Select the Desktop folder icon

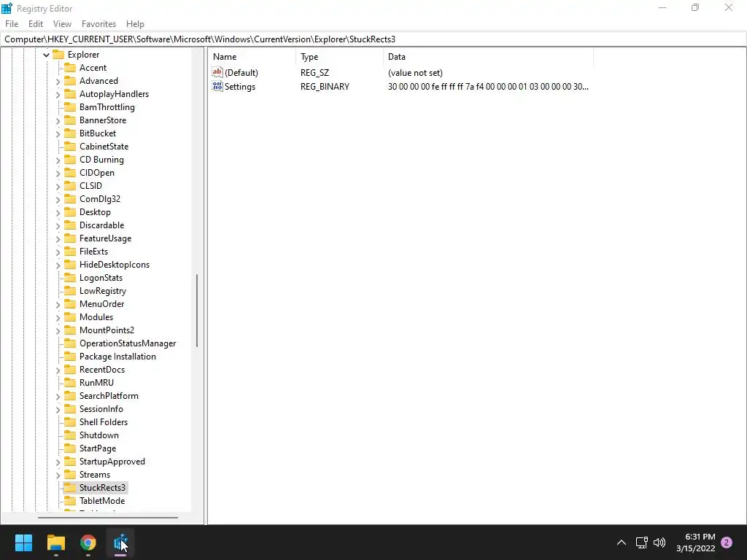pos(70,212)
